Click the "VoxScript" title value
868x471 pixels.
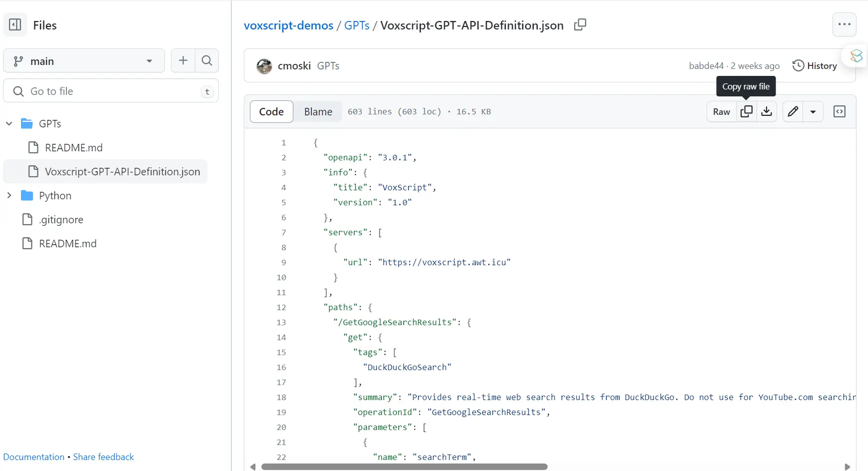405,187
